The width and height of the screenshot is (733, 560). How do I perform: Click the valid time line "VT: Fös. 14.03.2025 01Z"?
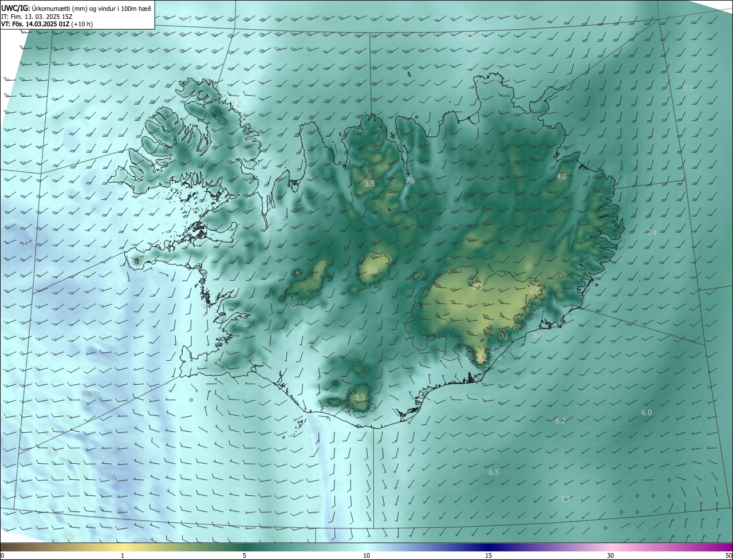36,24
